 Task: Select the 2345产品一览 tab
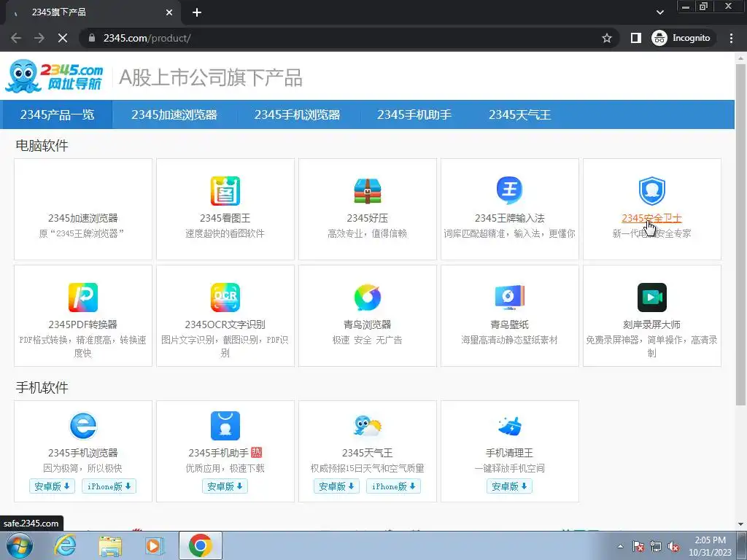pyautogui.click(x=57, y=114)
